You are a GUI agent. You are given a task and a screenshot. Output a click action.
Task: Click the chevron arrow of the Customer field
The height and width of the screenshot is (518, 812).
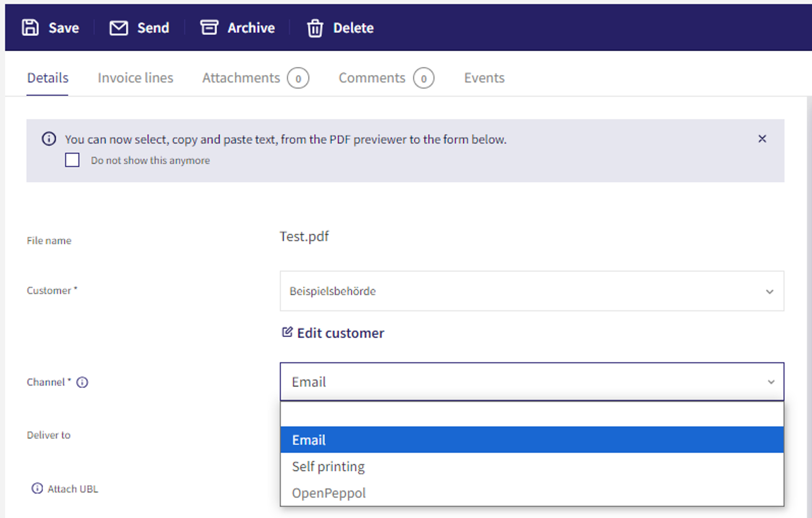coord(769,291)
